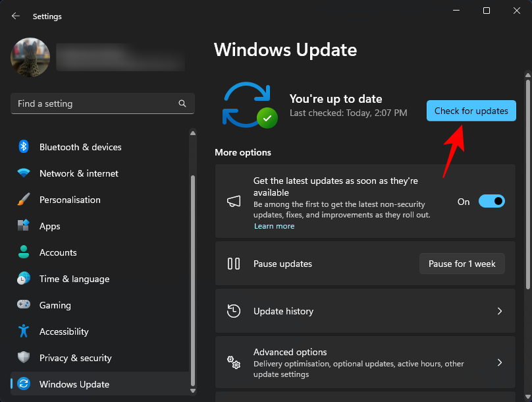The width and height of the screenshot is (532, 402).
Task: Open Accounts settings
Action: (58, 252)
